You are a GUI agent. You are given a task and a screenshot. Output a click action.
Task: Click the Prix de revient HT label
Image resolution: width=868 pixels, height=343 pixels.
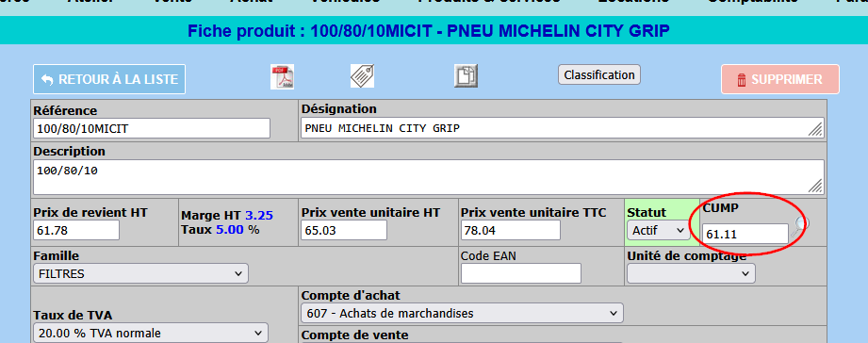(90, 212)
